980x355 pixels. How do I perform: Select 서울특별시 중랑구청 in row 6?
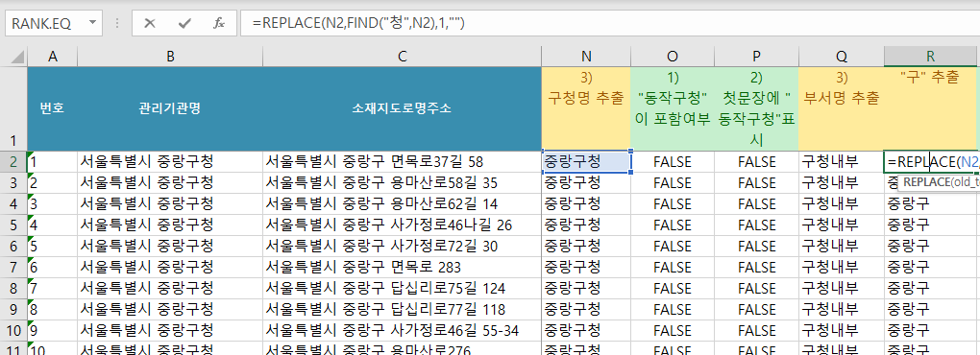[170, 247]
